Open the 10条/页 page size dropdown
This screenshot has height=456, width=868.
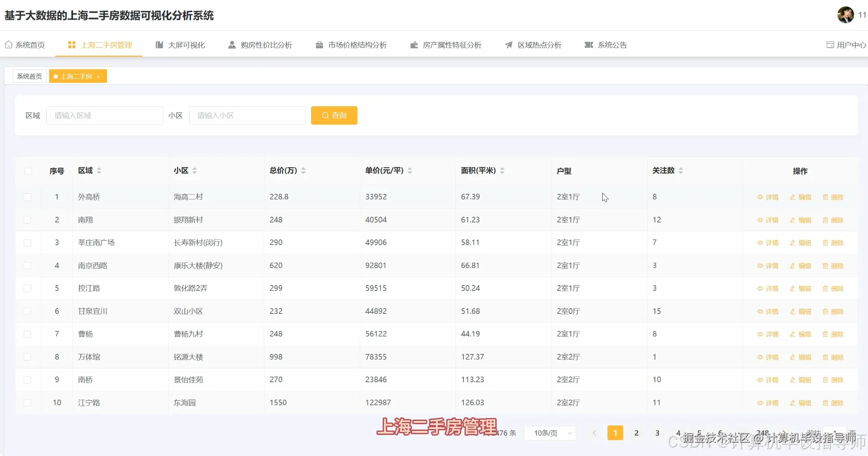coord(549,433)
